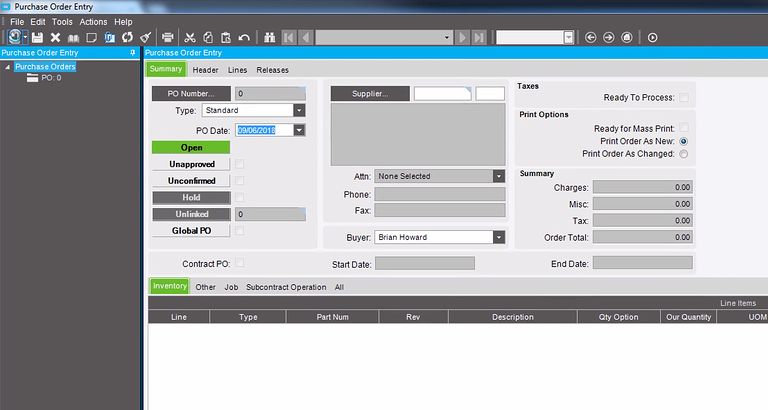
Task: Open search with the binoculars icon
Action: pos(269,37)
